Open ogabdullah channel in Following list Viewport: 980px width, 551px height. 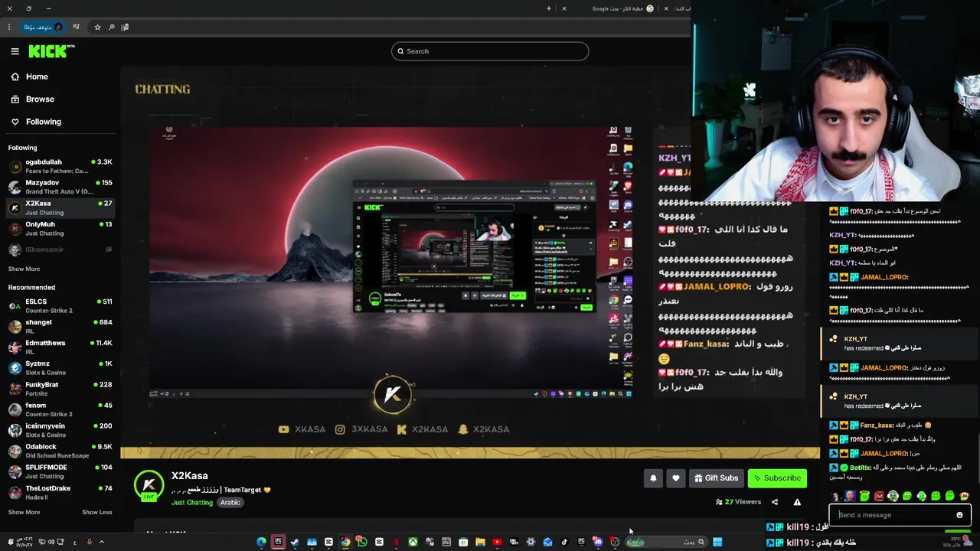pos(60,166)
